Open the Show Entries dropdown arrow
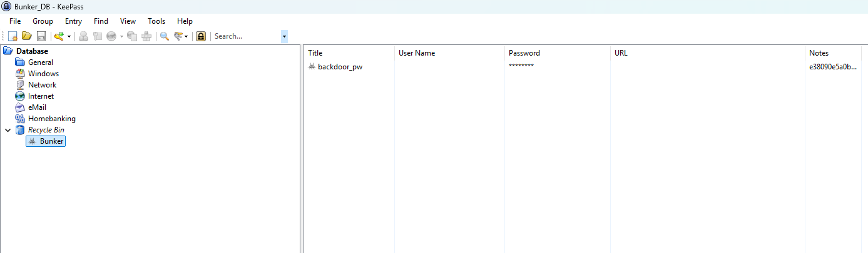Viewport: 868px width, 253px height. click(x=186, y=36)
